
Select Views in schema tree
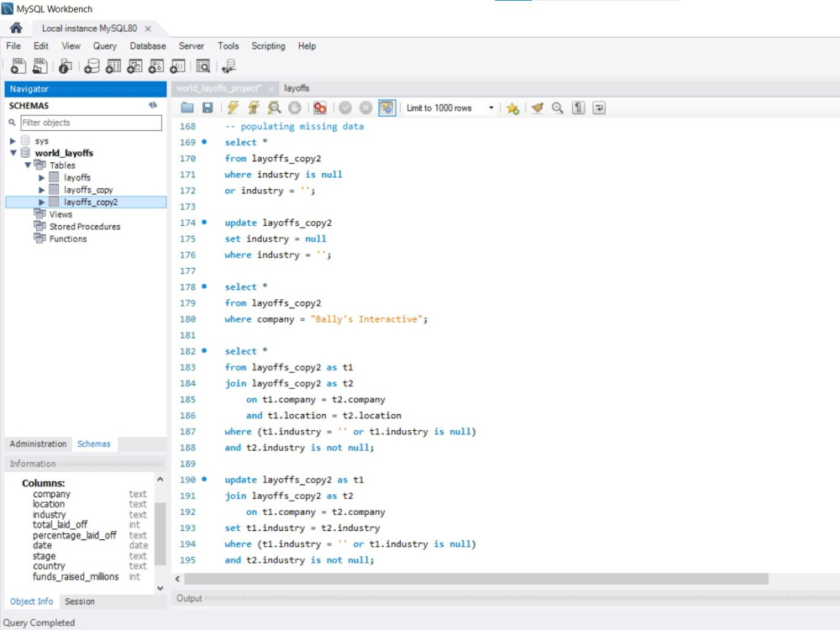click(60, 214)
